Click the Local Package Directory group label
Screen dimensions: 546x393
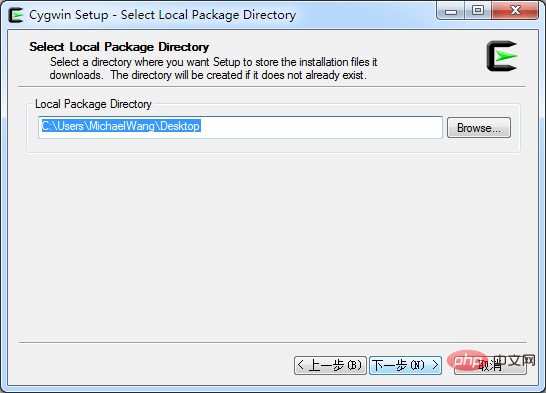93,104
